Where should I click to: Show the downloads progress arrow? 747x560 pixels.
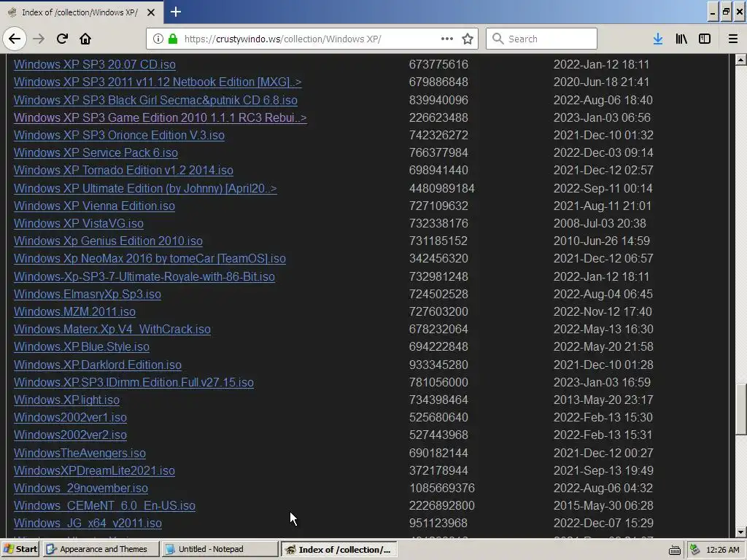pos(658,39)
